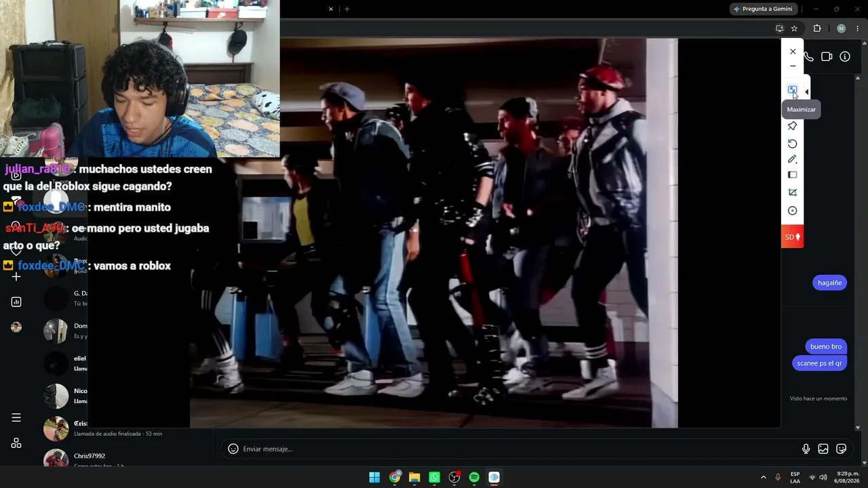
Task: Record a voice message with microphone icon
Action: click(806, 449)
